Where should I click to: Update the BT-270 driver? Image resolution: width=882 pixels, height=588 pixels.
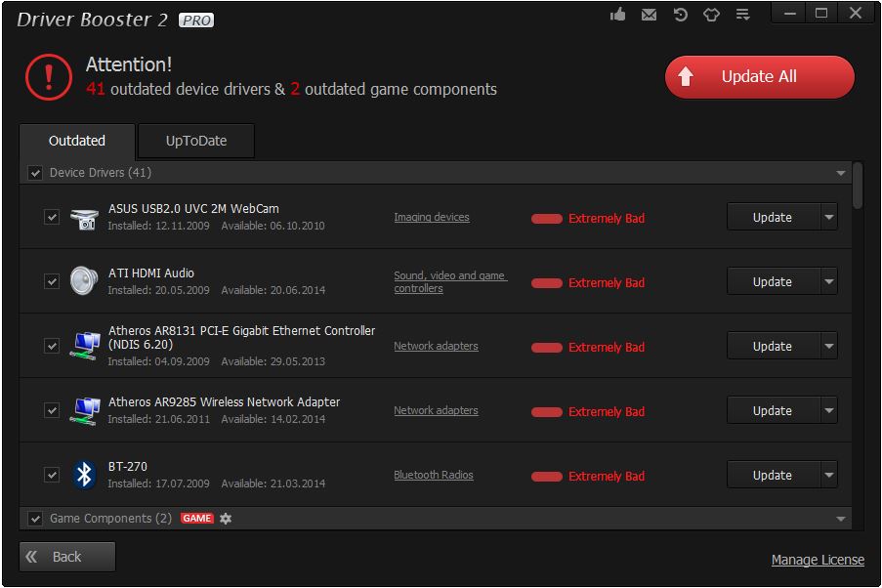(x=774, y=475)
